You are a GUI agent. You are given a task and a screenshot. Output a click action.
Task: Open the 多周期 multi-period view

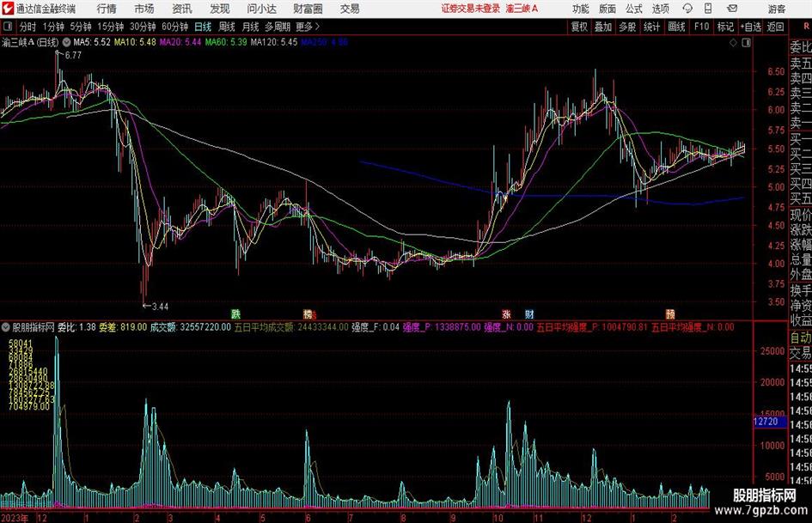point(278,27)
